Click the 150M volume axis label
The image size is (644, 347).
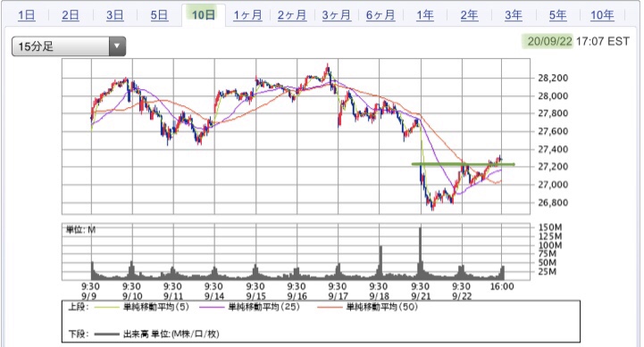pos(549,227)
